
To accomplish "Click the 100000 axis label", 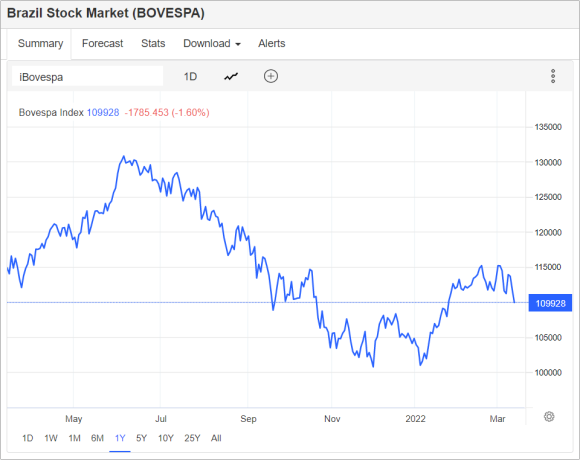I will click(x=548, y=373).
